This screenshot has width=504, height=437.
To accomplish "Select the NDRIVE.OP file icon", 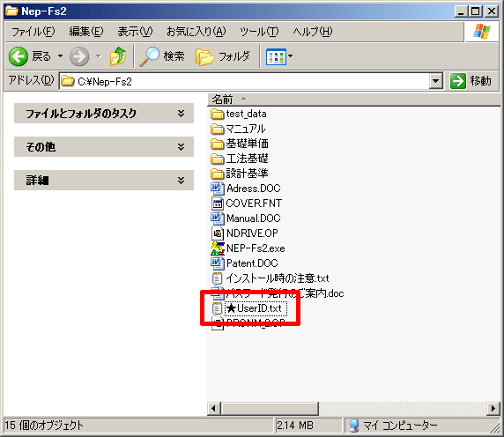I will (x=218, y=233).
